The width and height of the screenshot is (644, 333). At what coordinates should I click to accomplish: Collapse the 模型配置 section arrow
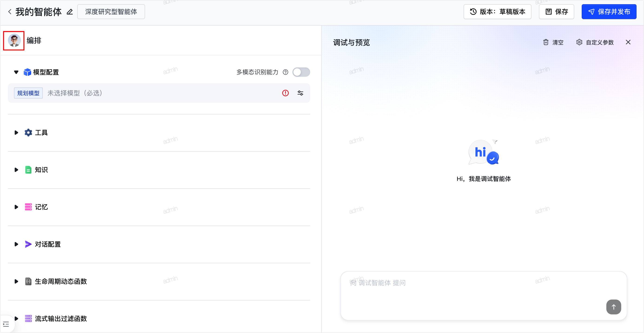pyautogui.click(x=16, y=72)
